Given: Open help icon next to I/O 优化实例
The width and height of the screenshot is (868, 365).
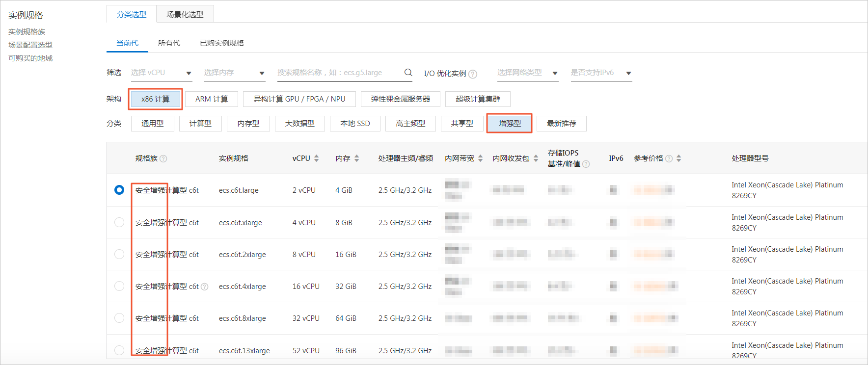Looking at the screenshot, I should [x=472, y=74].
